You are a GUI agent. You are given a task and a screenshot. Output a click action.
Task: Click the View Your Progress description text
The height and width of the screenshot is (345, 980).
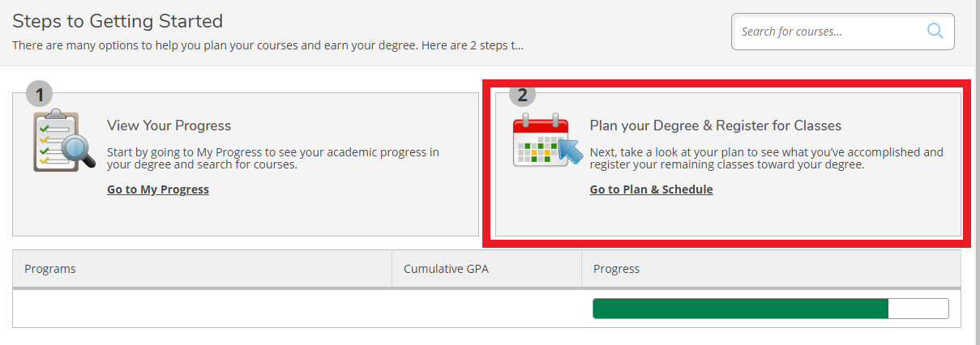click(273, 158)
